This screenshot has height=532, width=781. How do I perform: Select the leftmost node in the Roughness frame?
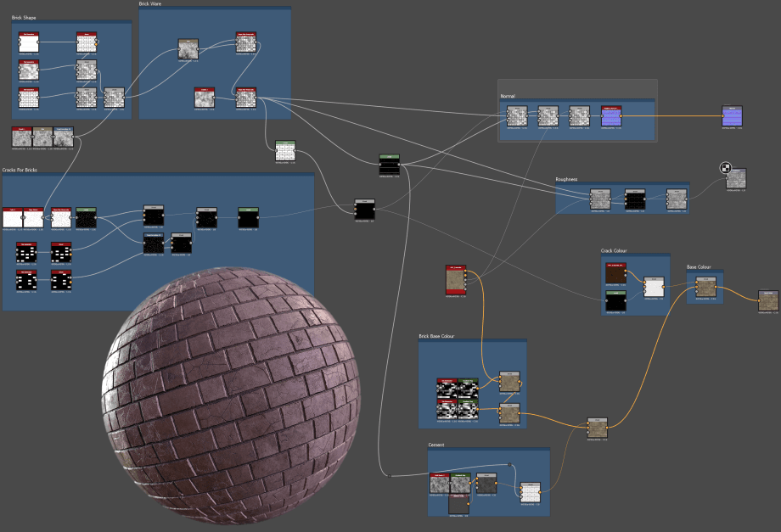click(600, 199)
